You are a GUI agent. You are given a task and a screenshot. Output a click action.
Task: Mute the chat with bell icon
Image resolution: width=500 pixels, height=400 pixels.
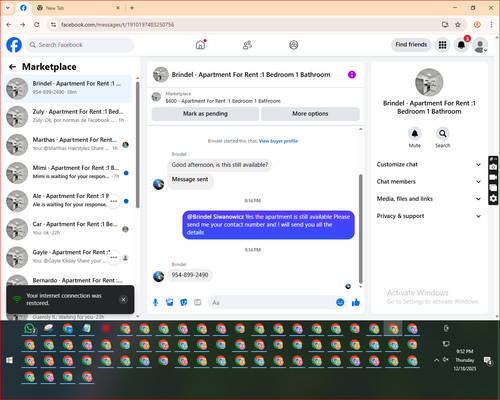pyautogui.click(x=415, y=134)
